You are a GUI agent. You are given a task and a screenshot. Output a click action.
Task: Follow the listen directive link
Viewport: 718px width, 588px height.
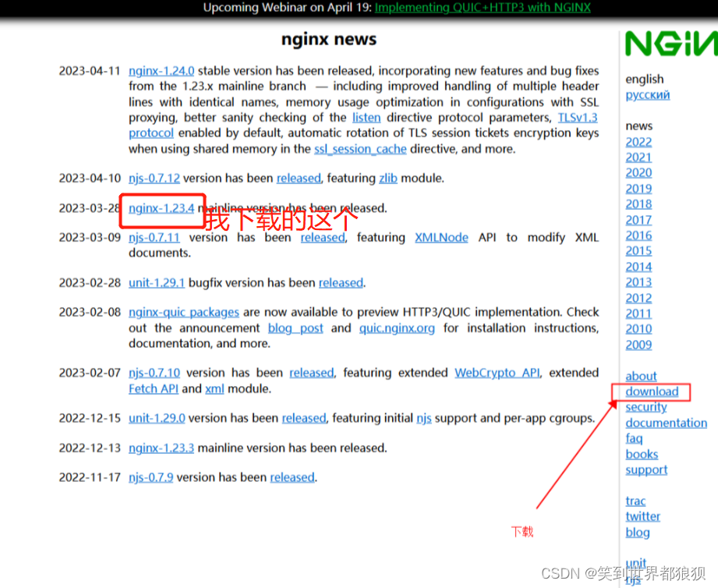(x=366, y=118)
